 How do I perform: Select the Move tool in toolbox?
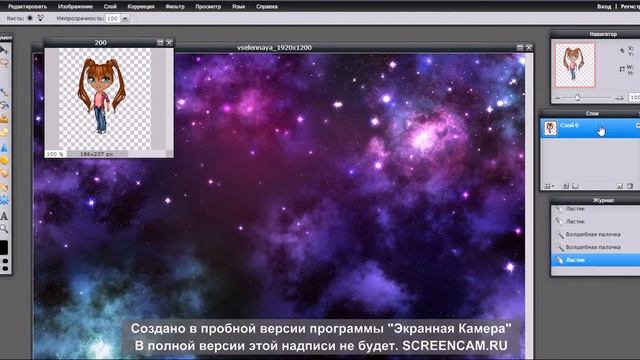4,50
